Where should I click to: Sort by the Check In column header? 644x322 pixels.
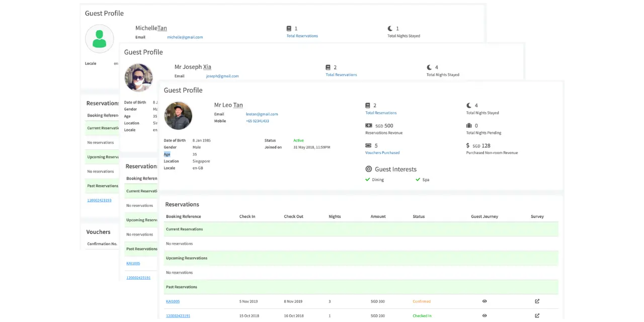pyautogui.click(x=247, y=216)
